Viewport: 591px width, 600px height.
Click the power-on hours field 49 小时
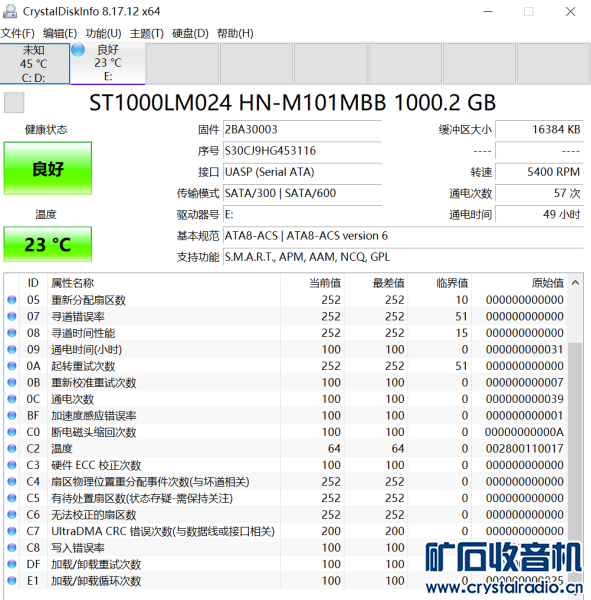[x=539, y=214]
